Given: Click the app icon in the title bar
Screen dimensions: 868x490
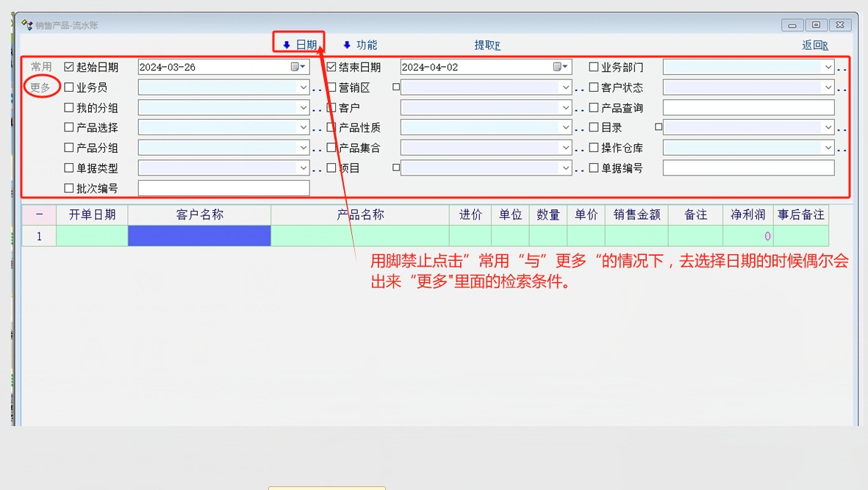Looking at the screenshot, I should point(27,25).
